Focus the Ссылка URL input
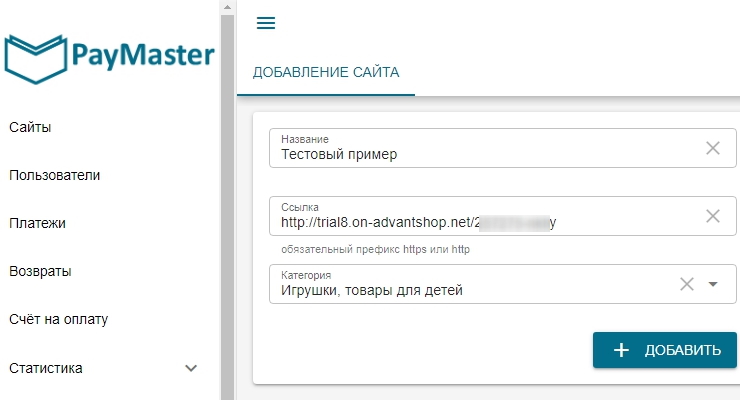Screen dimensions: 740x400 pyautogui.click(x=480, y=222)
